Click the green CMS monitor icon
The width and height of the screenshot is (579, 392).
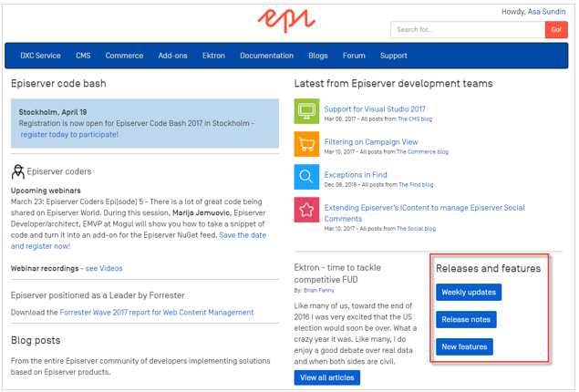[306, 113]
